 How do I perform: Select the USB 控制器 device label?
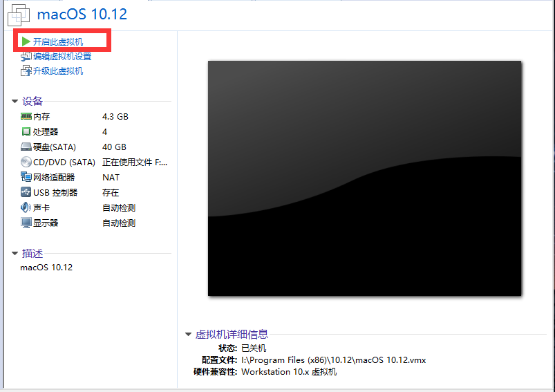point(55,193)
